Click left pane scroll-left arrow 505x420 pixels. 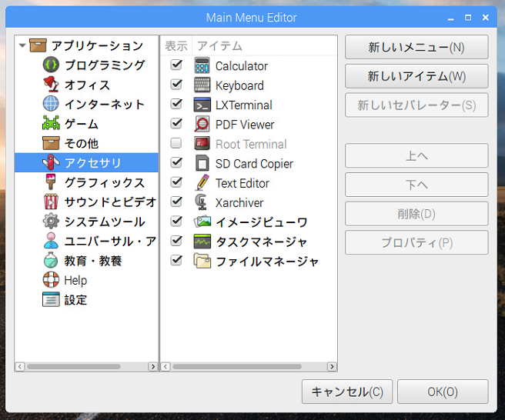click(20, 367)
